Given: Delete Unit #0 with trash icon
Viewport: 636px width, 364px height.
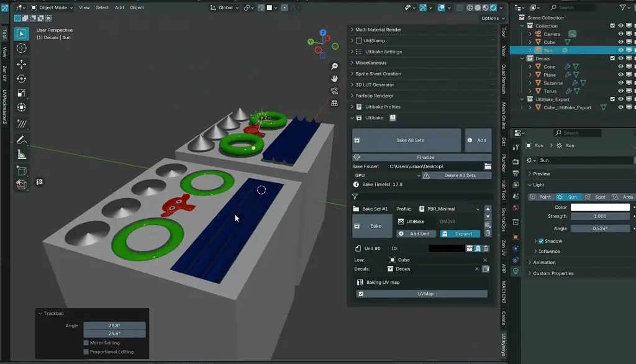Looking at the screenshot, I should pyautogui.click(x=486, y=248).
